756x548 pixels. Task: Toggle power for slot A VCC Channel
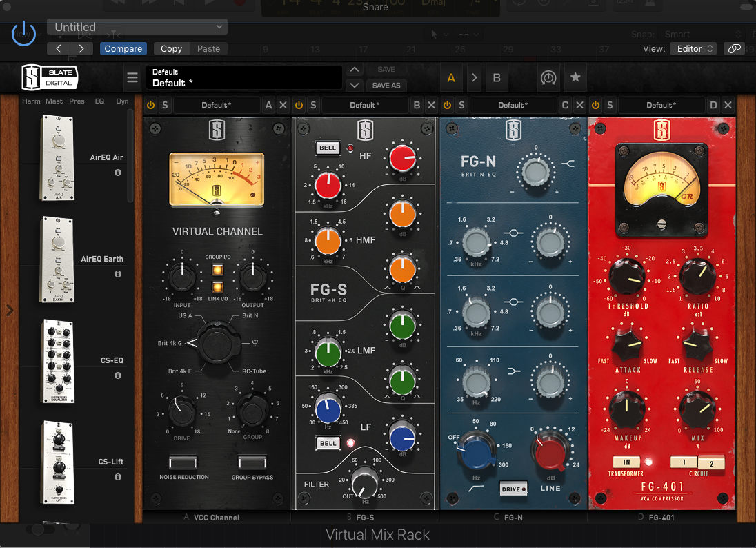pyautogui.click(x=151, y=105)
